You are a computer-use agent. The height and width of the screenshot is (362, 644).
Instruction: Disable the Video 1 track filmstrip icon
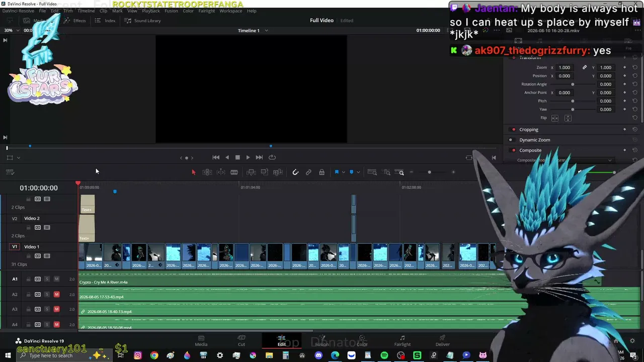pyautogui.click(x=47, y=256)
